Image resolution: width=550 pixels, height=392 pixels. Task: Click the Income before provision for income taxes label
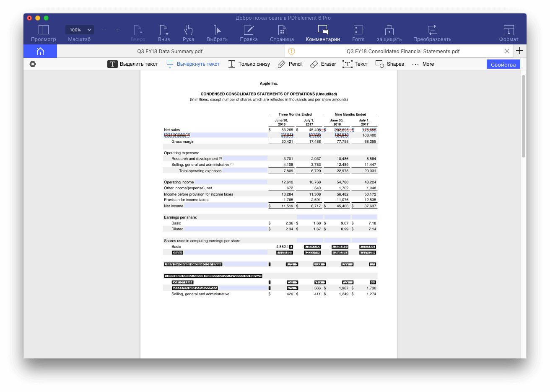point(199,194)
